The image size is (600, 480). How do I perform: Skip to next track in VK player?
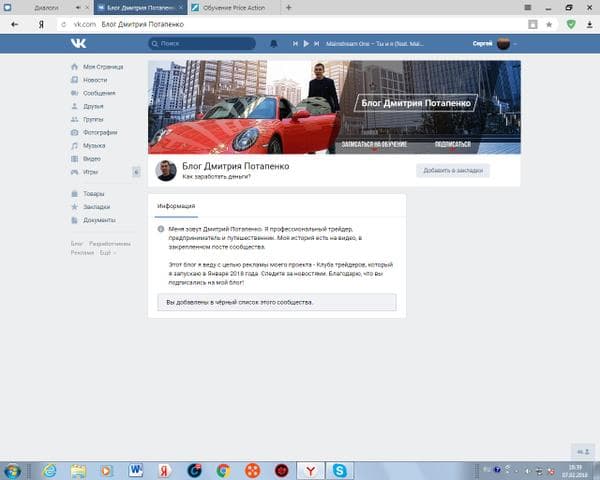(x=316, y=44)
